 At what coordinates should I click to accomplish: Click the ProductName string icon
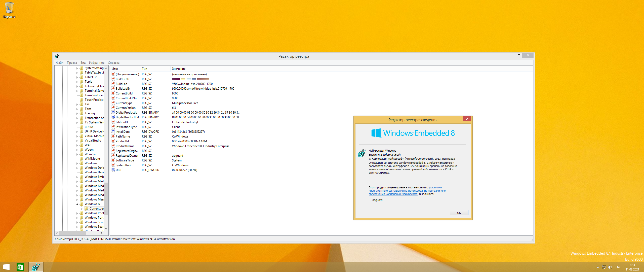point(113,146)
